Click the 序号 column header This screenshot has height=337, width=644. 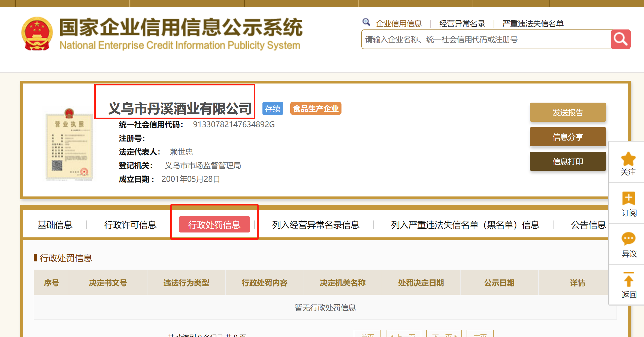click(x=52, y=283)
